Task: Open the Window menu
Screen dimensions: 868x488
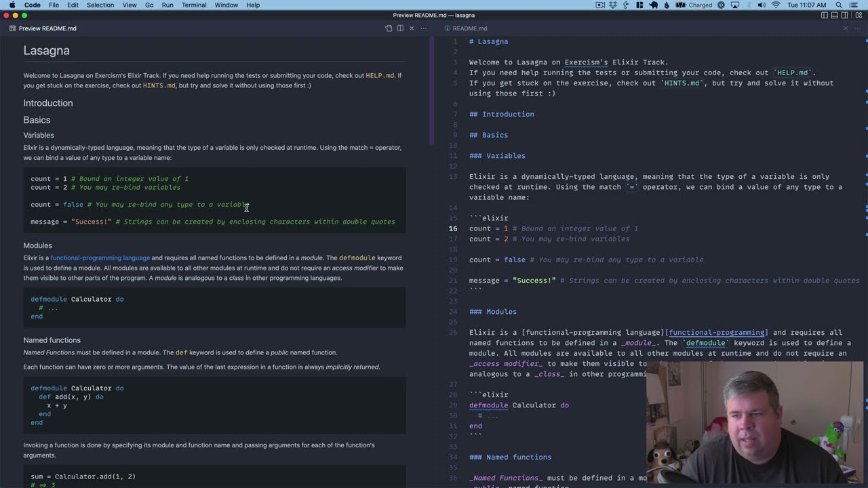Action: coord(226,5)
